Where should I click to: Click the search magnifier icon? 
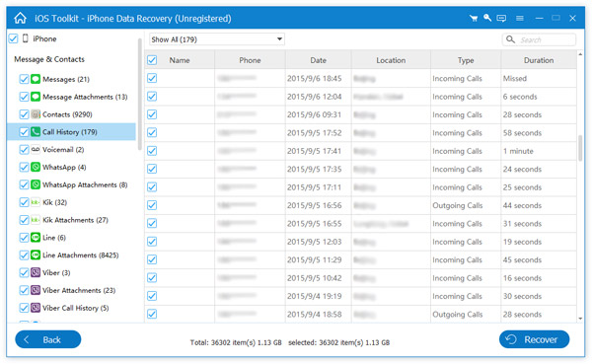coord(510,39)
